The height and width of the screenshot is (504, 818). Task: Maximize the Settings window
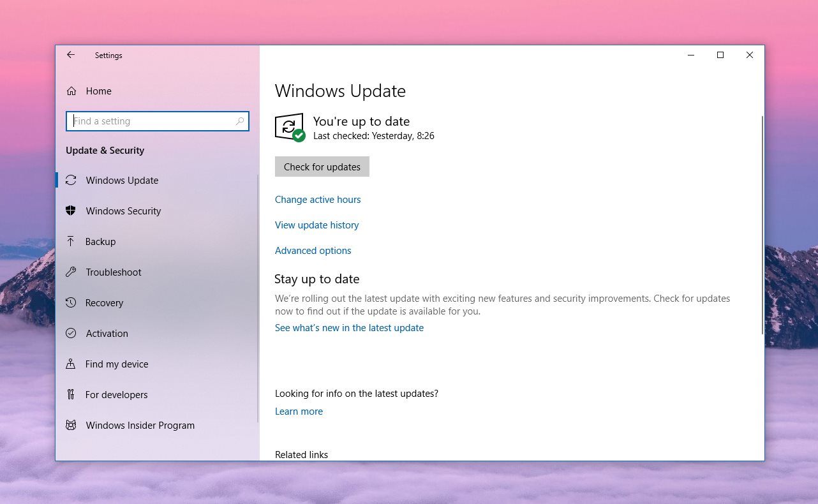coord(720,55)
